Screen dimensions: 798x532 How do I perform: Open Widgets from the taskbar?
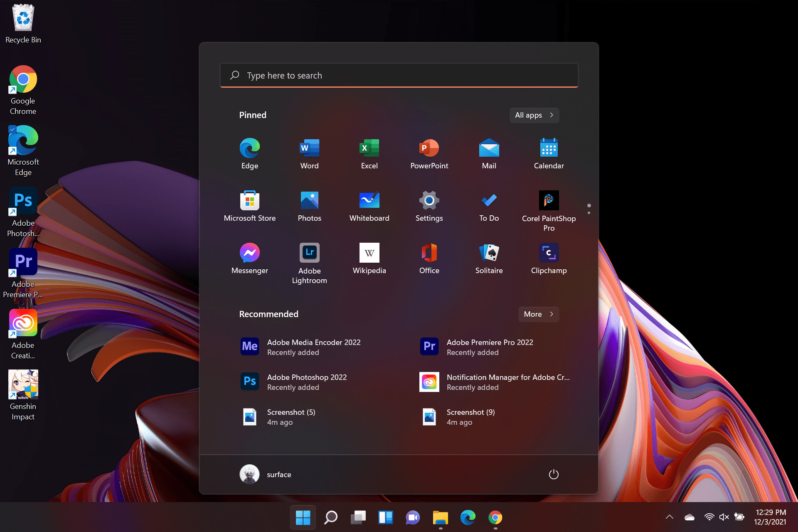click(x=385, y=517)
